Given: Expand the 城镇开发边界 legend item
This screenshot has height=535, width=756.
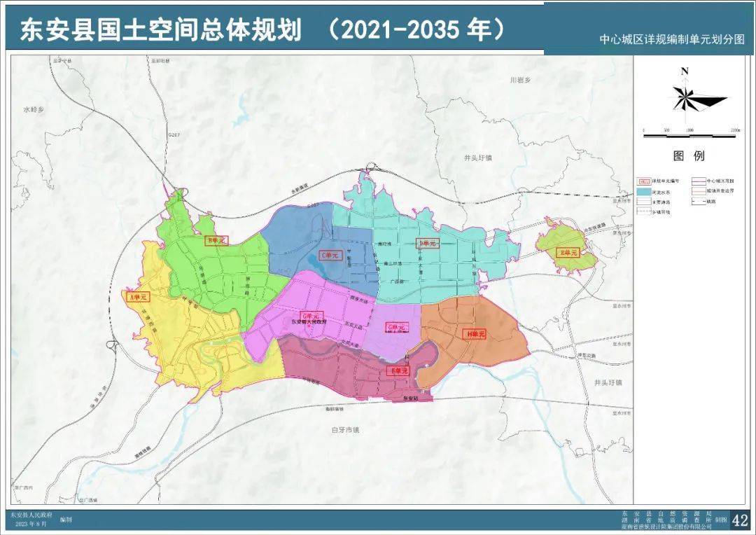Looking at the screenshot, I should click(719, 190).
